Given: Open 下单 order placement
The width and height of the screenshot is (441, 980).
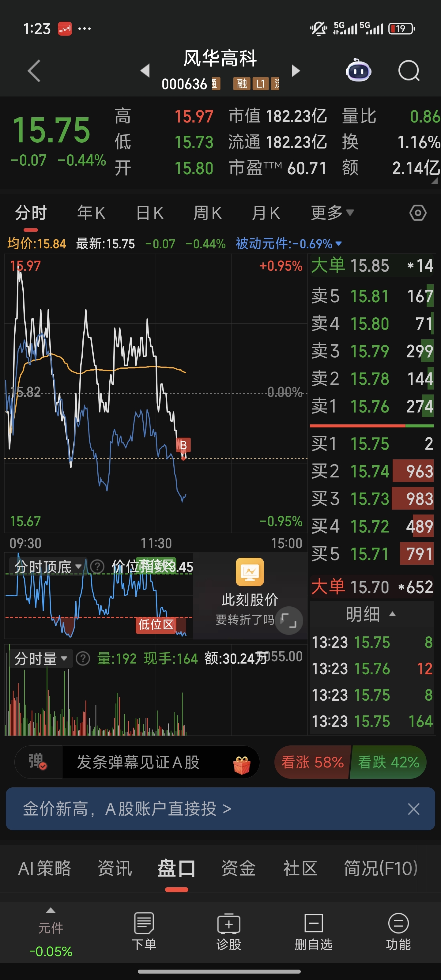Looking at the screenshot, I should pyautogui.click(x=144, y=931).
